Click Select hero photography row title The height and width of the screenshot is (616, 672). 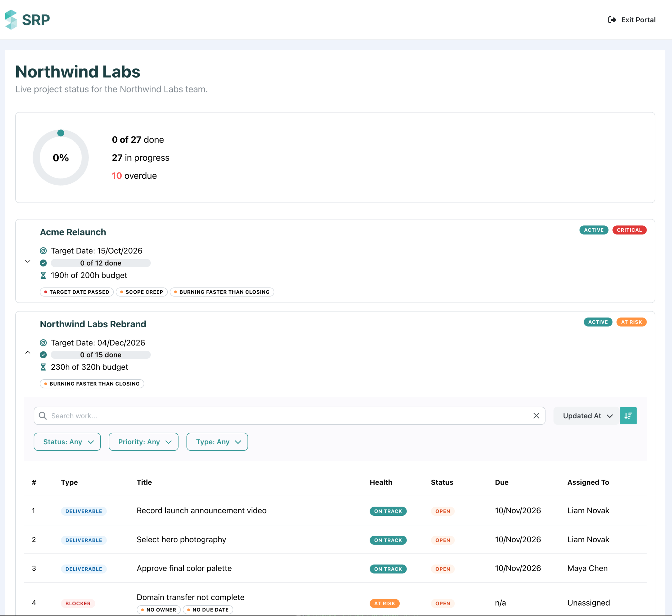point(181,539)
